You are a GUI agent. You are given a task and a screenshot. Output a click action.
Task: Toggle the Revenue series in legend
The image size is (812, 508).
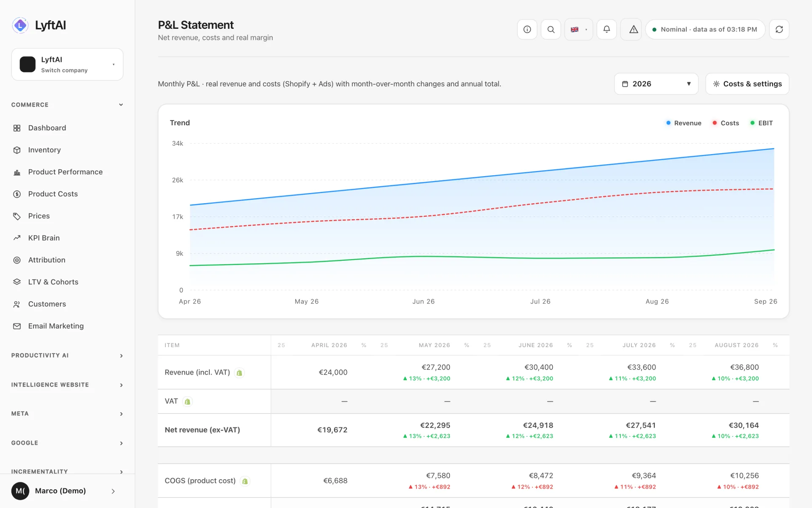pyautogui.click(x=683, y=123)
